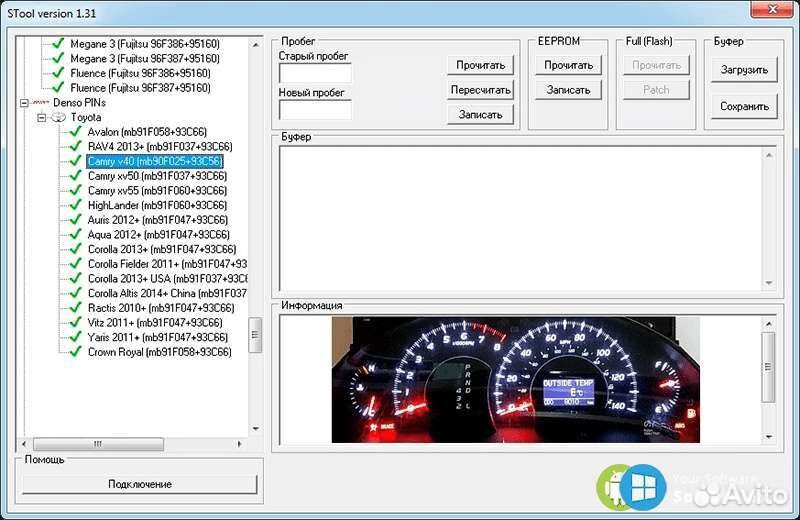Screen dimensions: 800x520
Task: Click Прочитать in the Пробег group
Action: 480,65
